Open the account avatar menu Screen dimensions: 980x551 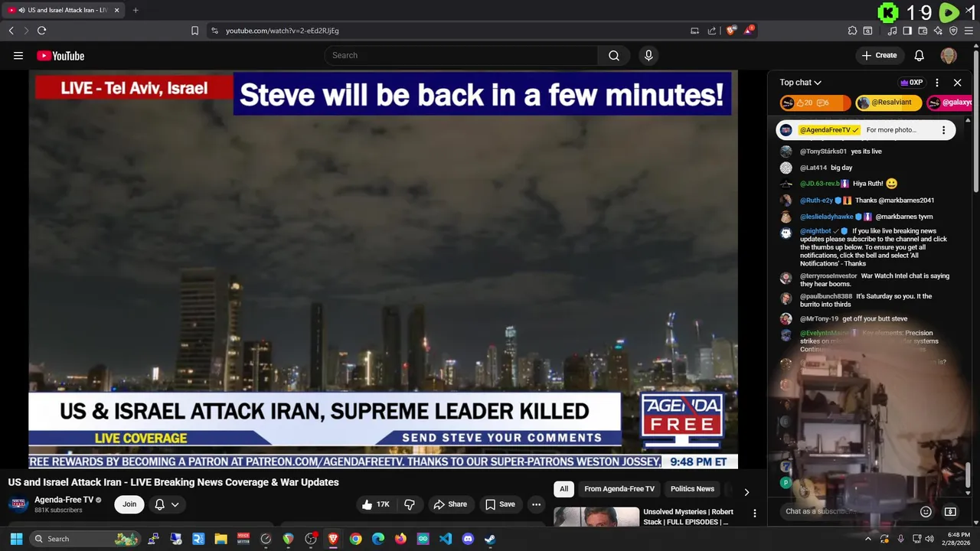coord(949,55)
